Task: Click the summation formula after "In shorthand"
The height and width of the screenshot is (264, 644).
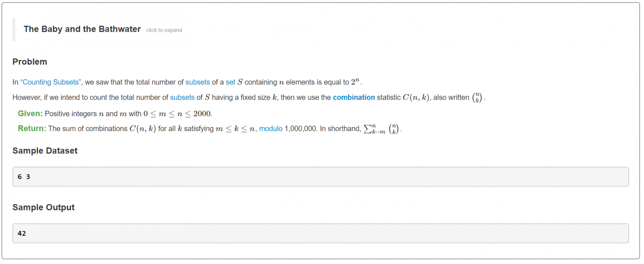Action: (x=382, y=129)
